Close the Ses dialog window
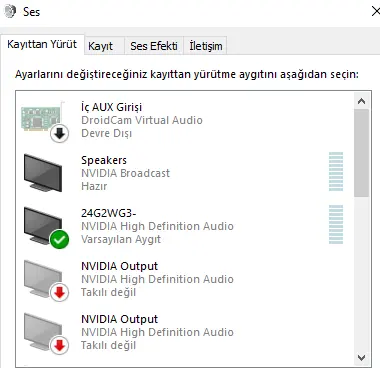380x368 pixels. click(x=376, y=11)
